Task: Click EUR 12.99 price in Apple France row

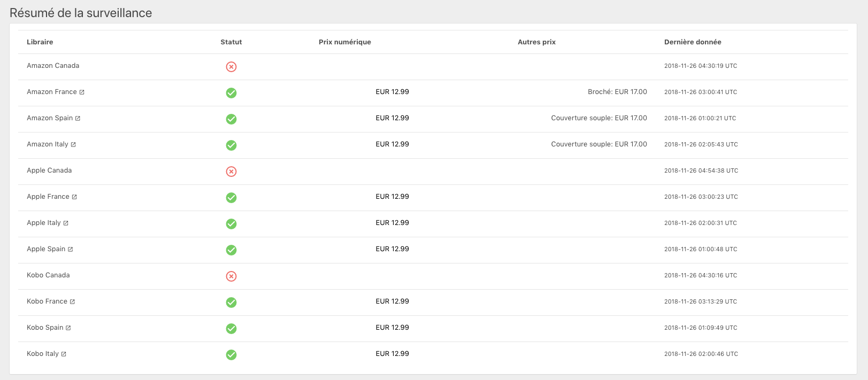Action: tap(392, 197)
